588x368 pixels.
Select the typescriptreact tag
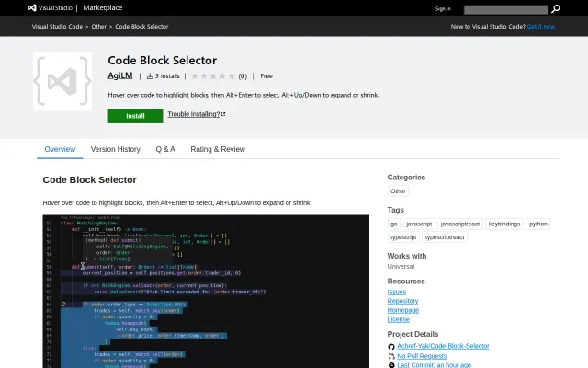tap(445, 237)
